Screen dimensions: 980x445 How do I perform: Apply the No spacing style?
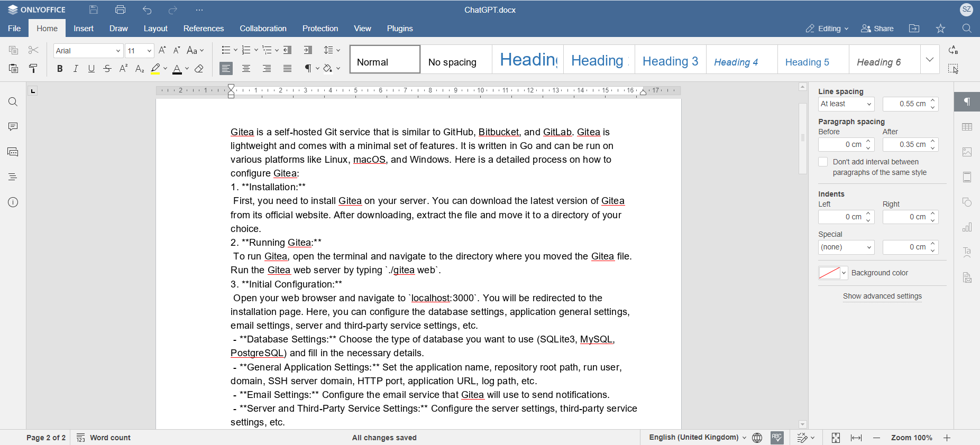456,59
